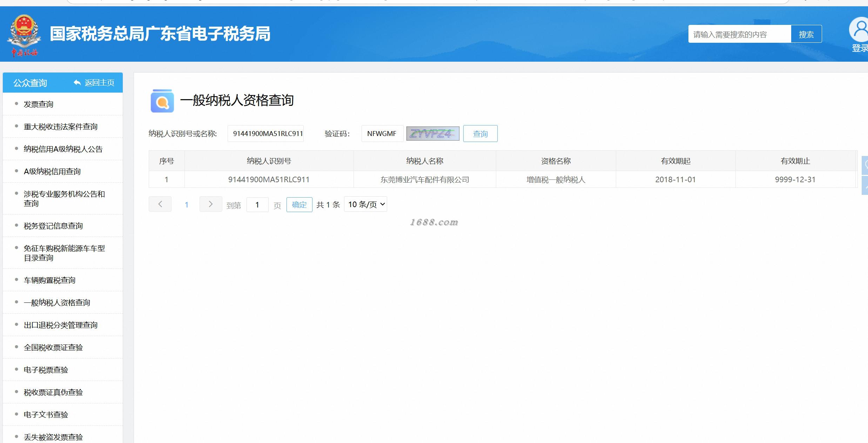This screenshot has width=868, height=443.
Task: Click the 返回主页 link
Action: click(x=99, y=83)
